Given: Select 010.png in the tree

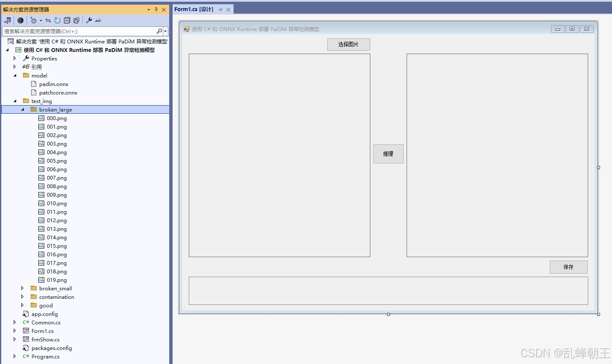Looking at the screenshot, I should point(57,203).
